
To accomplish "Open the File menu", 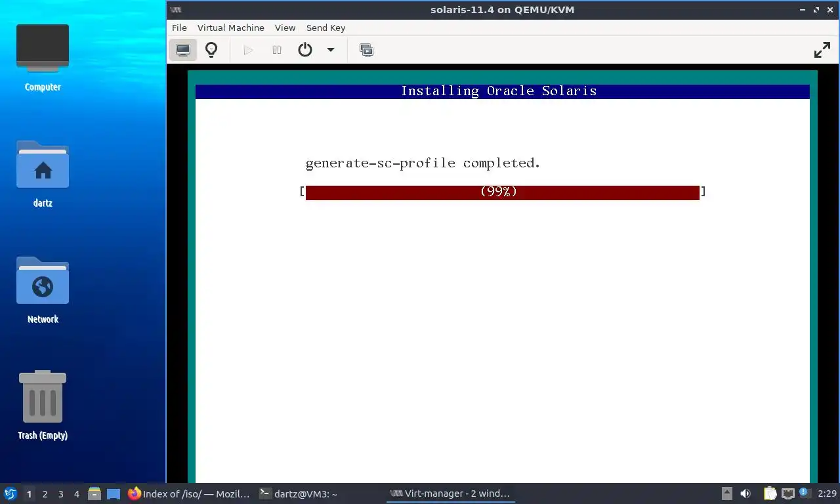I will [179, 28].
